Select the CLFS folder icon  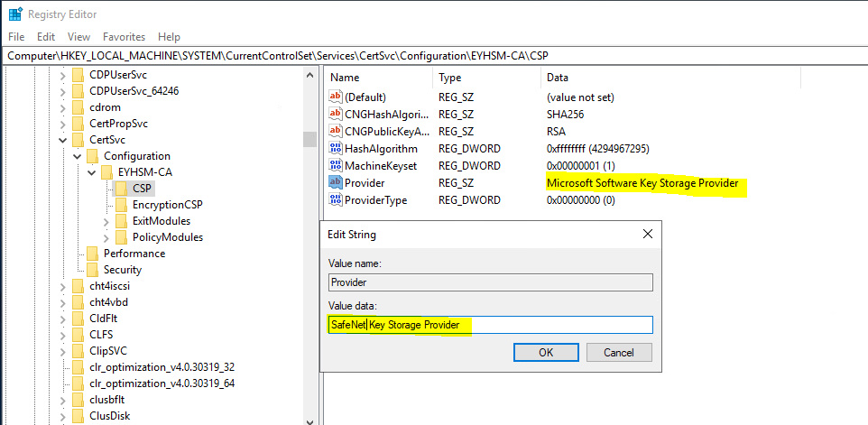point(78,335)
